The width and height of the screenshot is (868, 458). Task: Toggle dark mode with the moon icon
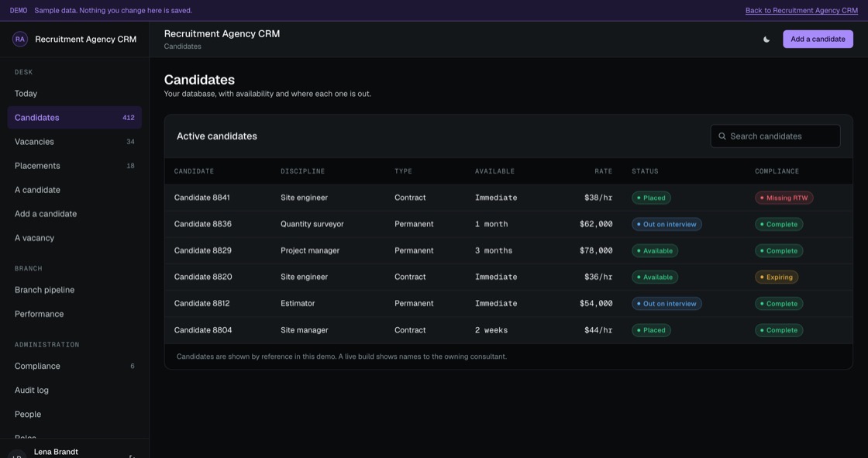pyautogui.click(x=766, y=40)
